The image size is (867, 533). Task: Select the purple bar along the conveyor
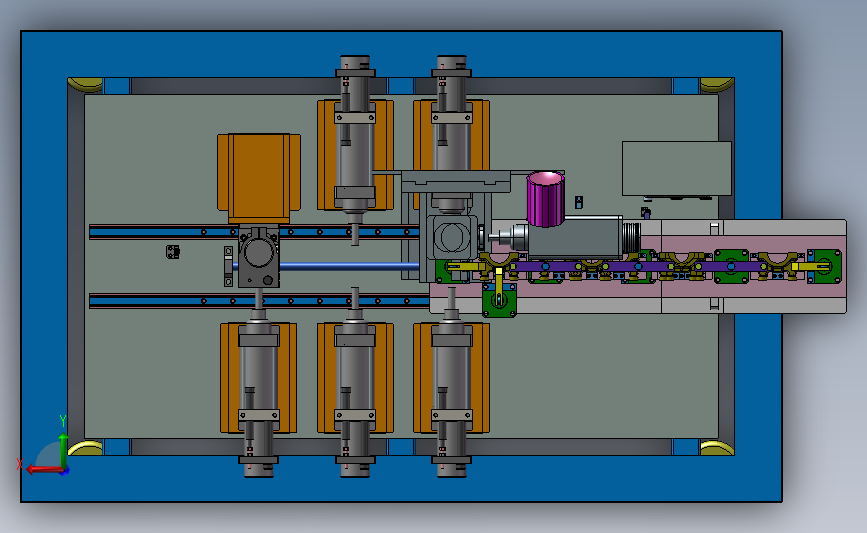(636, 266)
